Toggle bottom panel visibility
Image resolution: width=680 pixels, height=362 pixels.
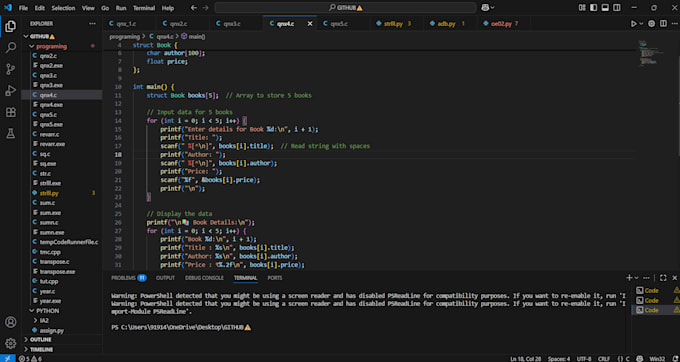pyautogui.click(x=605, y=8)
